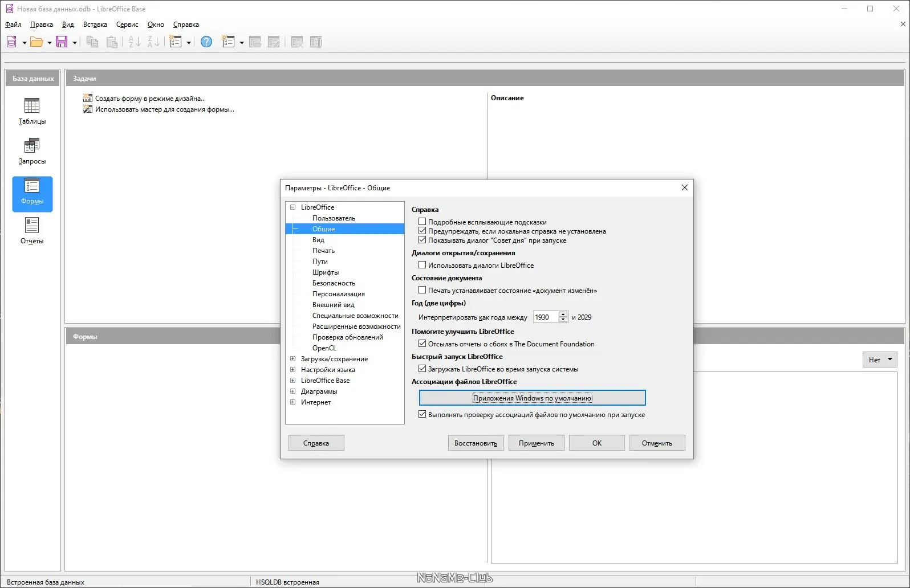Select Безопасность in the options tree

pos(334,283)
